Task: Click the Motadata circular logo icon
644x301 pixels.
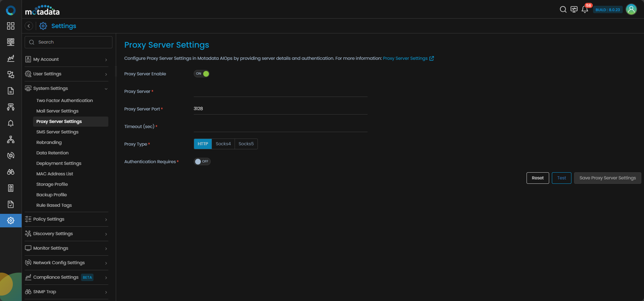Action: pyautogui.click(x=11, y=10)
